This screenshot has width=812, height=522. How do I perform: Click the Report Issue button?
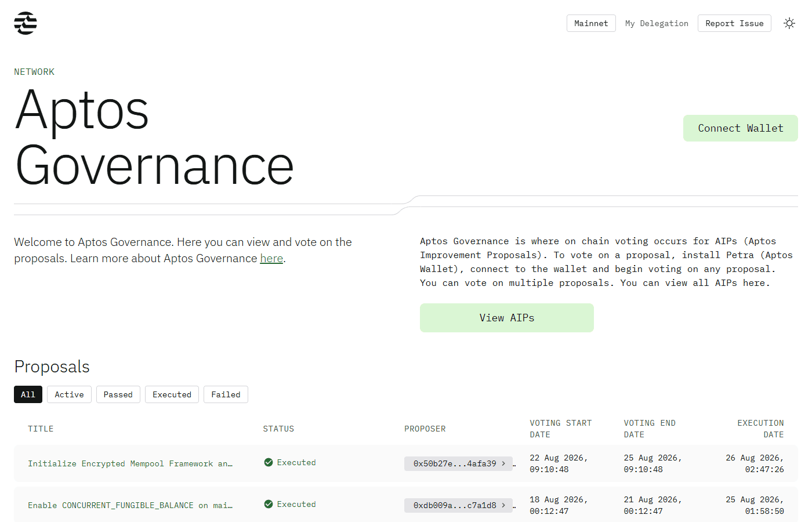[734, 23]
